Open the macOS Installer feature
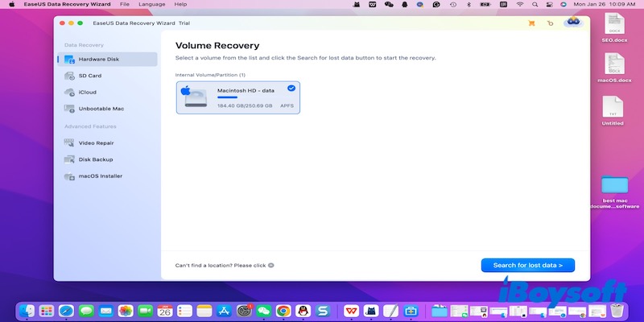Image resolution: width=644 pixels, height=322 pixels. 100,175
